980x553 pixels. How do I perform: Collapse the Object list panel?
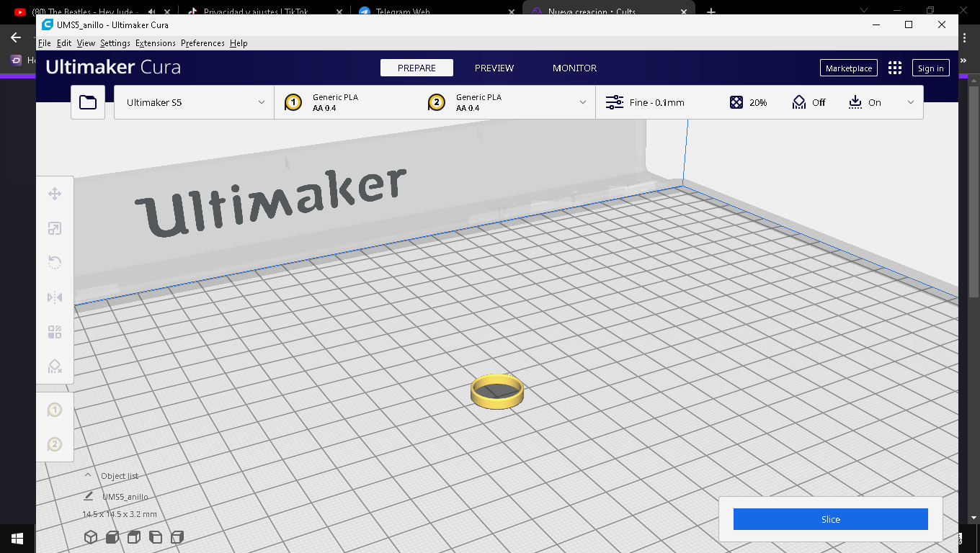pyautogui.click(x=88, y=476)
